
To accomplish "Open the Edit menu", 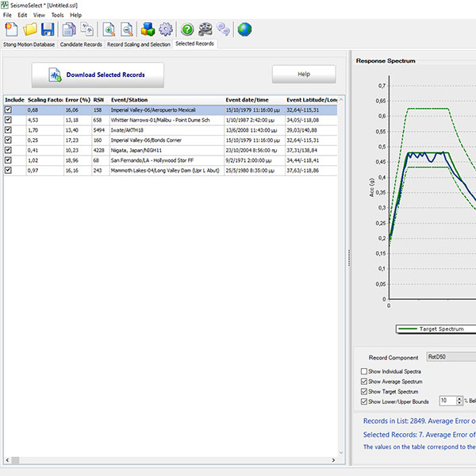I will tap(22, 15).
